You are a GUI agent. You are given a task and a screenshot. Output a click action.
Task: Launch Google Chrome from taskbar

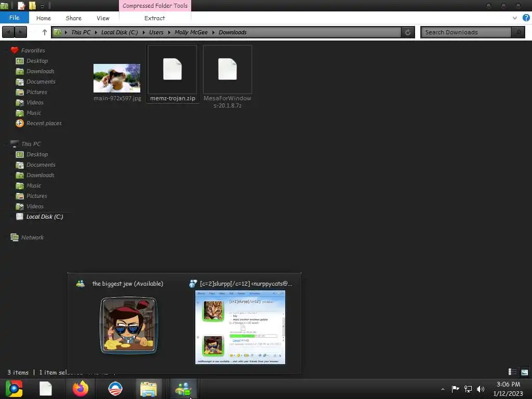[14, 389]
